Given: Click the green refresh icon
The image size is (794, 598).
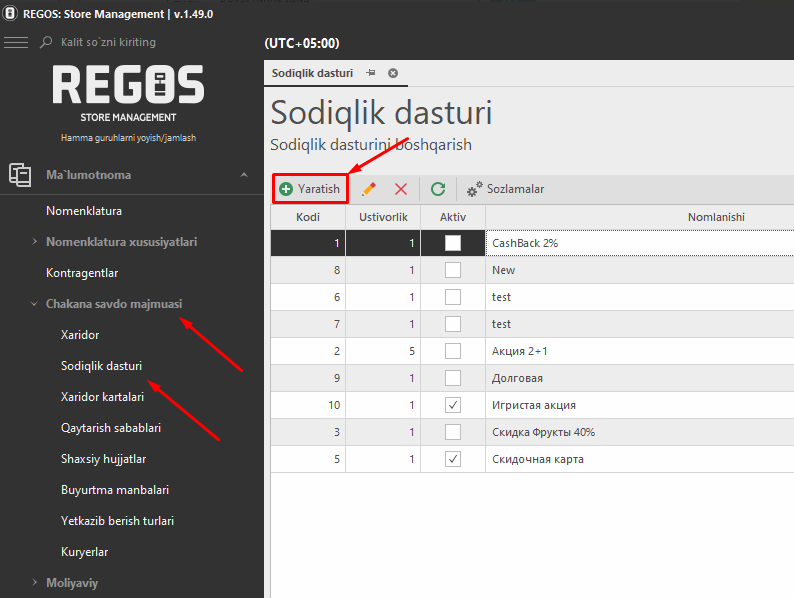Looking at the screenshot, I should [x=438, y=189].
